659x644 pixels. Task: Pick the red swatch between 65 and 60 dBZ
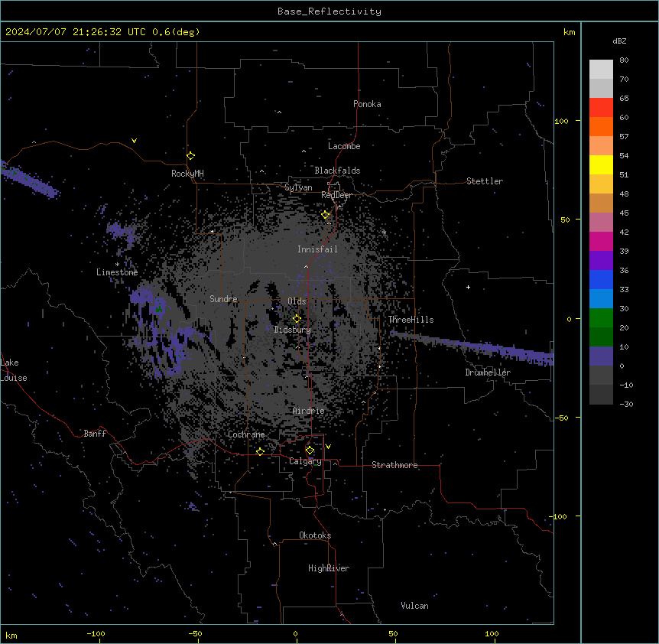tap(601, 108)
